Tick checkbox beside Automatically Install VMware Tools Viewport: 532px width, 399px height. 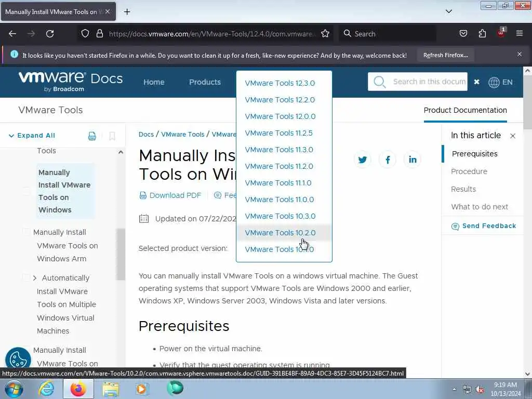[26, 277]
